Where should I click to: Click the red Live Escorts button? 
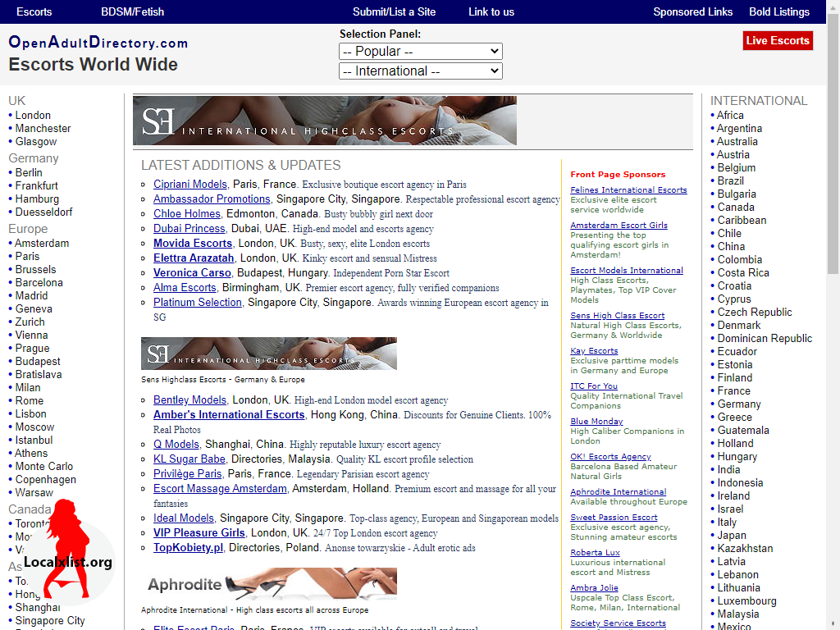click(x=778, y=41)
